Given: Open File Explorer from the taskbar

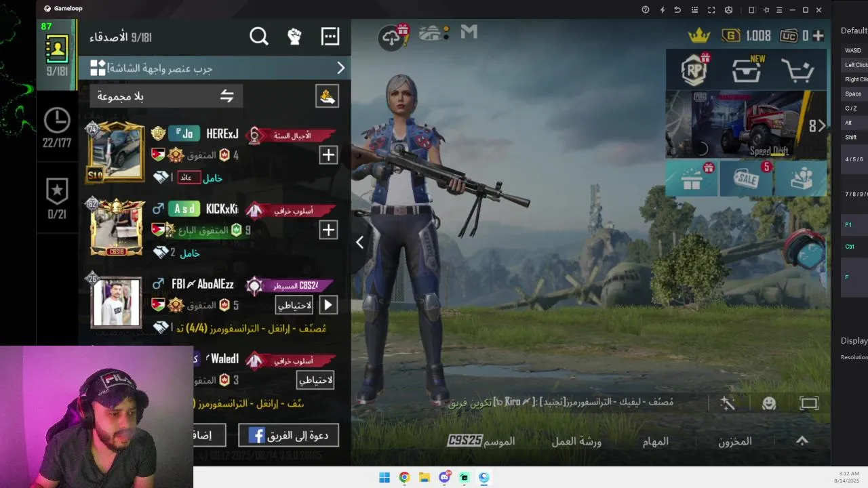Looking at the screenshot, I should (x=424, y=477).
